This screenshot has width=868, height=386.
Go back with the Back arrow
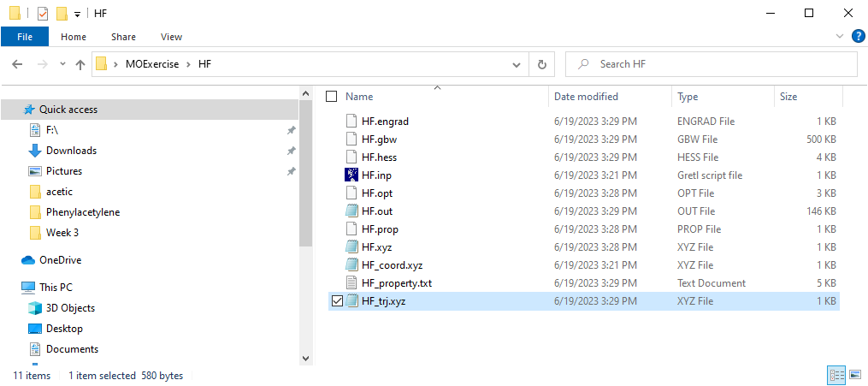click(x=17, y=64)
